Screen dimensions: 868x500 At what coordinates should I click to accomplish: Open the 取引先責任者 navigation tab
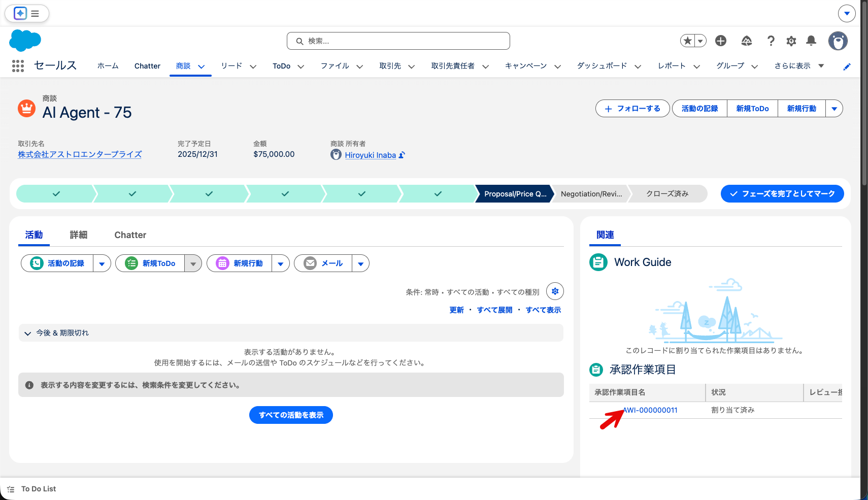click(x=453, y=66)
